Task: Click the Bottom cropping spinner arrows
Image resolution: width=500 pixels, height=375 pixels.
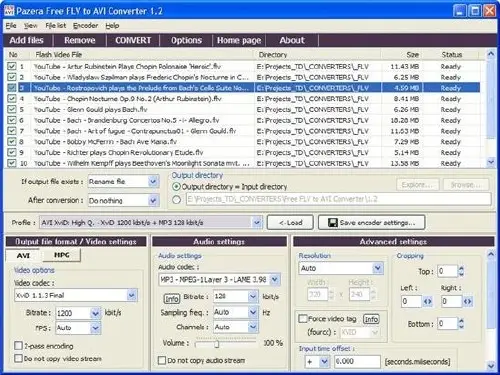Action: pyautogui.click(x=461, y=323)
